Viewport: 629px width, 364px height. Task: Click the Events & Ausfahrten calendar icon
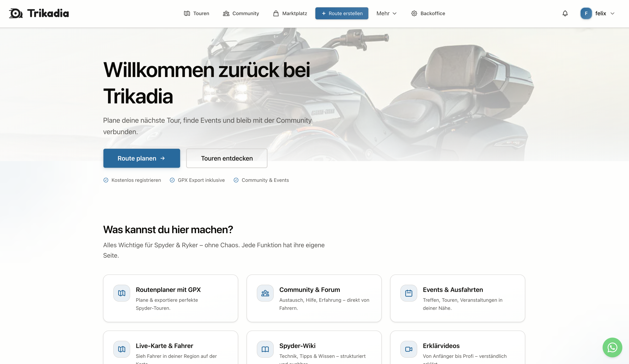[409, 293]
